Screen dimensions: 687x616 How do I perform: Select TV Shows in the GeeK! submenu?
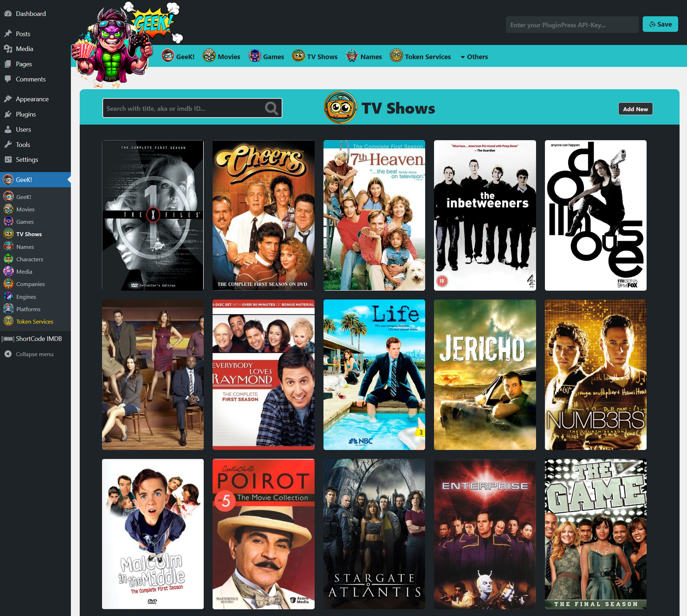coord(29,234)
